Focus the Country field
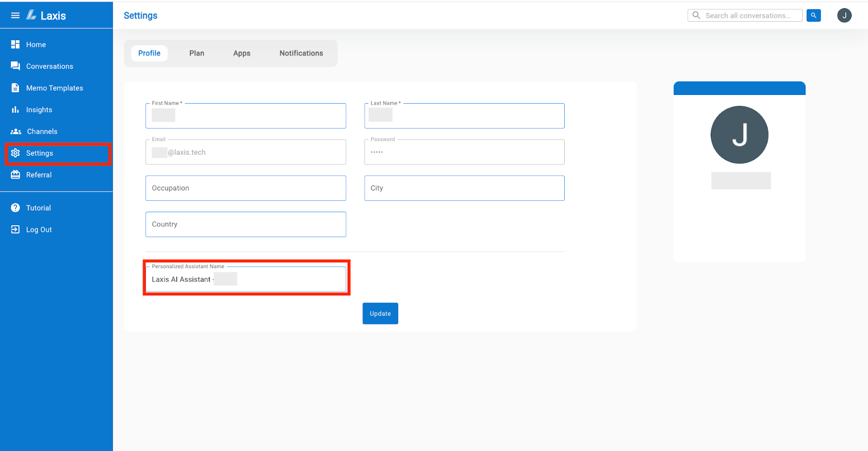The height and width of the screenshot is (451, 868). [246, 224]
